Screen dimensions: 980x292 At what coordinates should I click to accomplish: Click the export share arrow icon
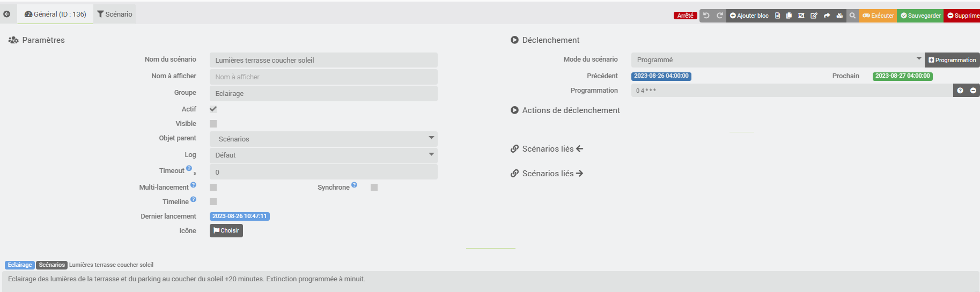coord(827,16)
